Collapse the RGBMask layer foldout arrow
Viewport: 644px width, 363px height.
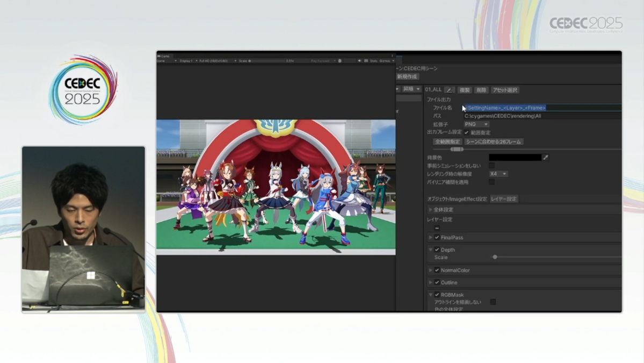[430, 295]
